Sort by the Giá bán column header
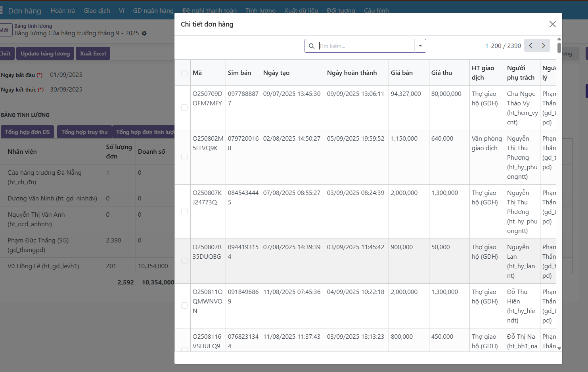This screenshot has height=372, width=588. (x=402, y=73)
